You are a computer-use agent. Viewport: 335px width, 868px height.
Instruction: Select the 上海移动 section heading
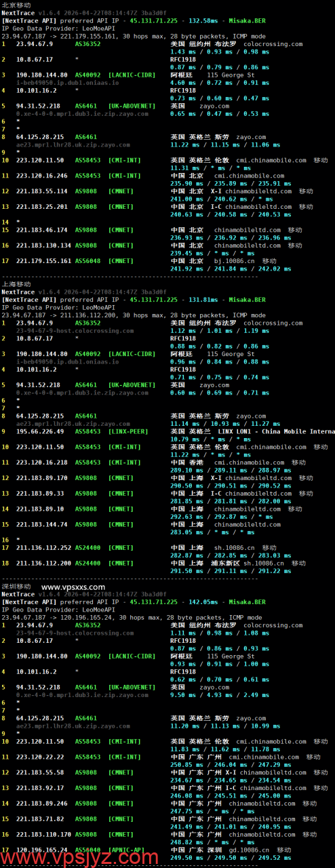pos(16,284)
